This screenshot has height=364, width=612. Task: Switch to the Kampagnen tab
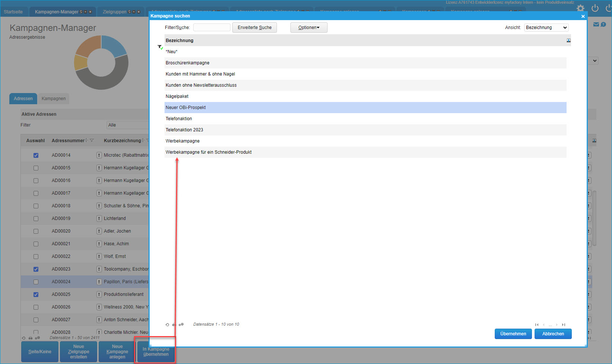(54, 99)
